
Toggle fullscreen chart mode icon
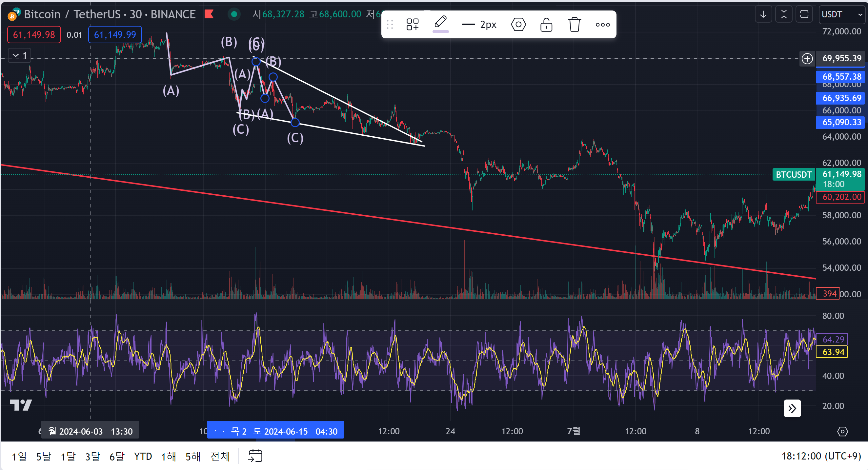click(804, 14)
